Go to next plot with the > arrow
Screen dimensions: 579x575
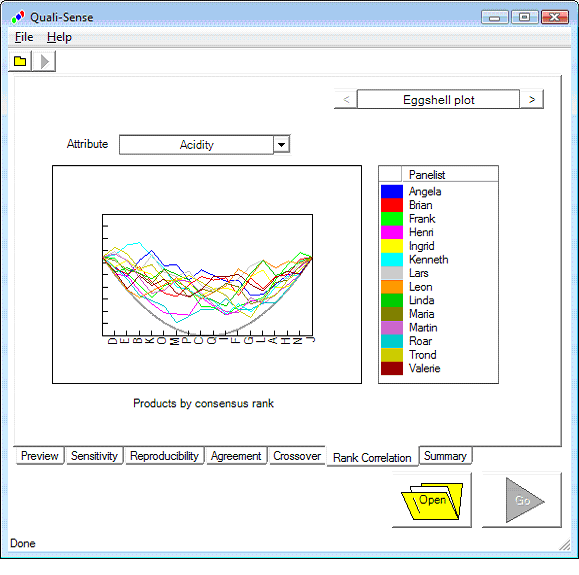point(531,99)
